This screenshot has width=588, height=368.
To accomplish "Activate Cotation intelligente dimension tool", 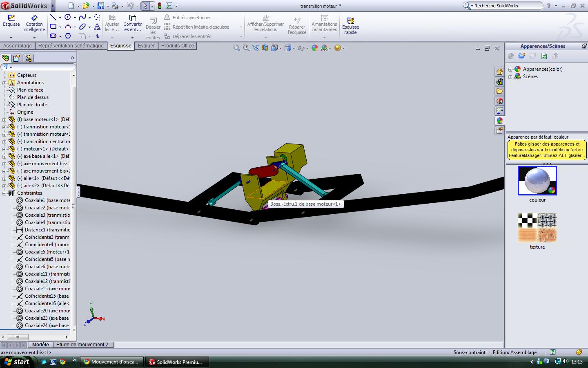I will (x=34, y=23).
